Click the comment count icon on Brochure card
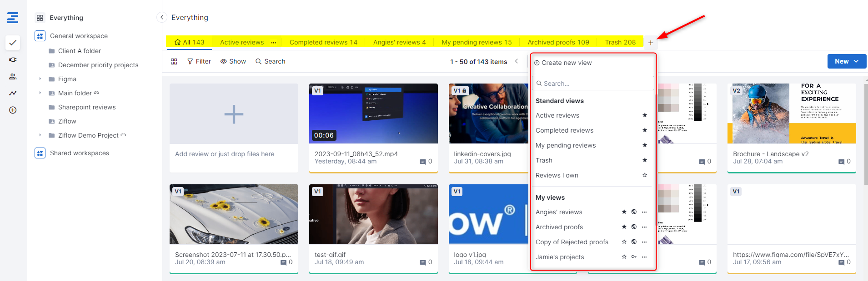Image resolution: width=868 pixels, height=281 pixels. (x=841, y=162)
